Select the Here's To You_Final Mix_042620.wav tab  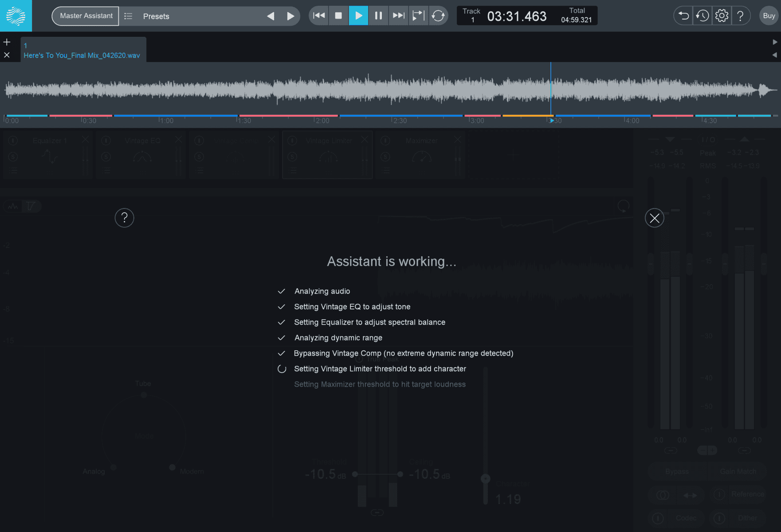click(x=83, y=50)
